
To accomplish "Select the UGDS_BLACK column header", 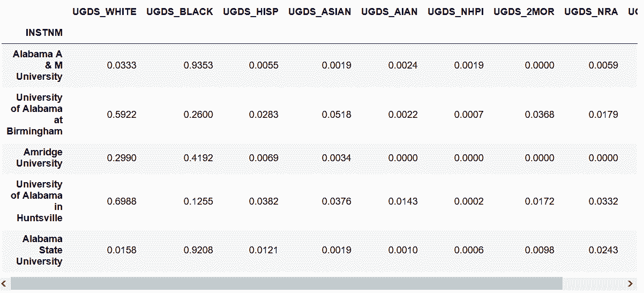I will (x=179, y=12).
